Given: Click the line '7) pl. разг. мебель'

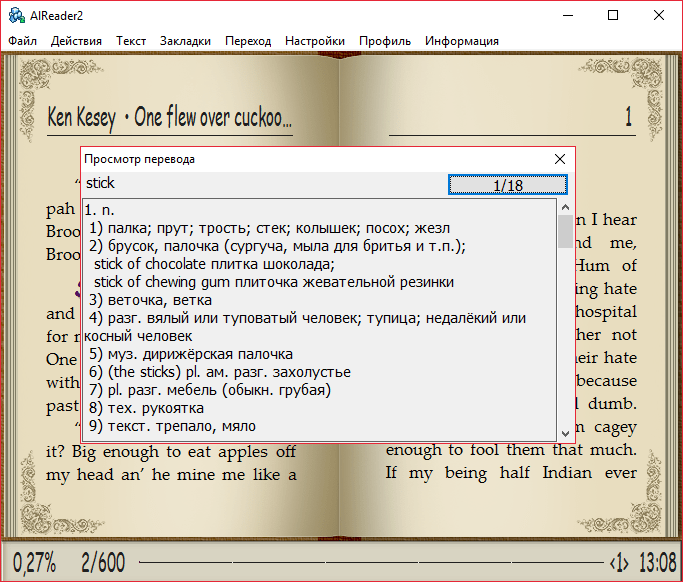Looking at the screenshot, I should 210,390.
